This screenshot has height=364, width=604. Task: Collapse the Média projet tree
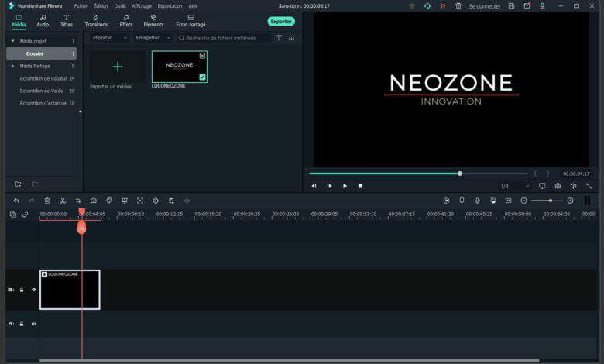pos(12,41)
